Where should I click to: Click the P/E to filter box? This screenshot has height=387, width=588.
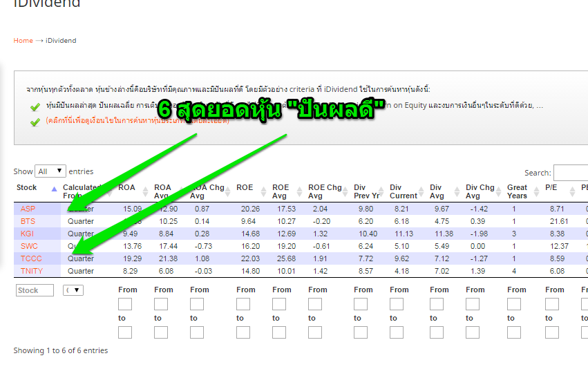coord(552,332)
